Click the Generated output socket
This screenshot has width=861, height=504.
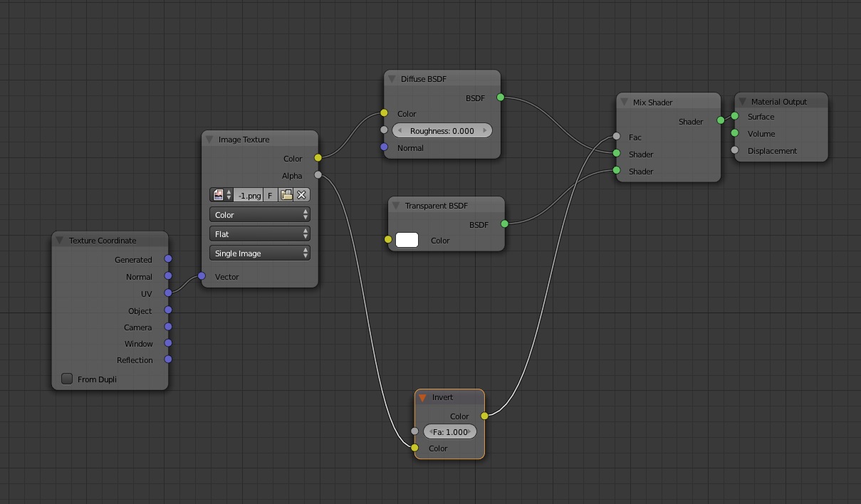click(x=168, y=259)
